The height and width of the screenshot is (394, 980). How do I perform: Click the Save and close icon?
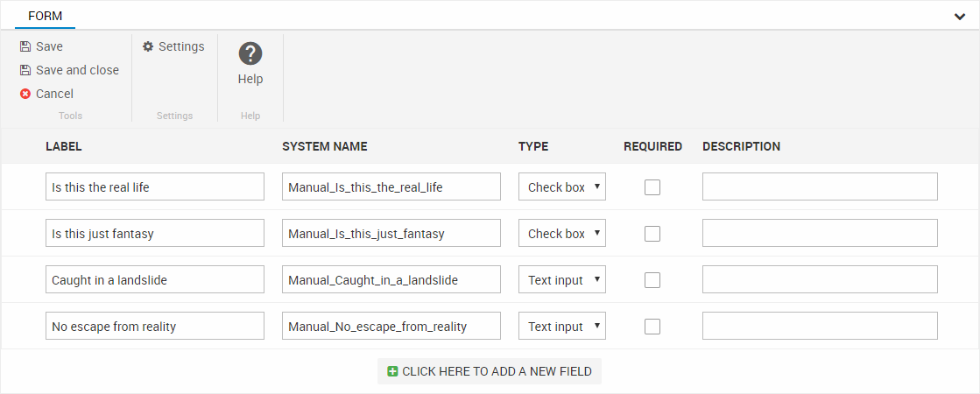[25, 70]
